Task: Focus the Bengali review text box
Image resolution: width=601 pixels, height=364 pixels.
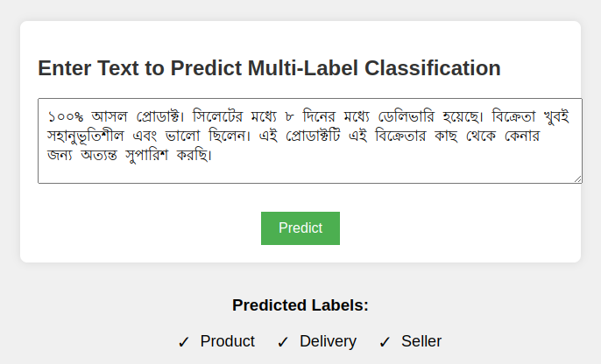Action: point(309,140)
